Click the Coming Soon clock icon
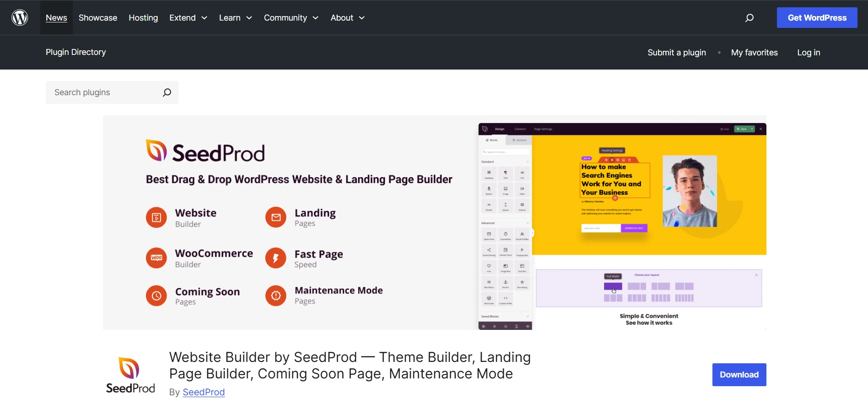Screen dimensions: 868x415 [x=156, y=296]
